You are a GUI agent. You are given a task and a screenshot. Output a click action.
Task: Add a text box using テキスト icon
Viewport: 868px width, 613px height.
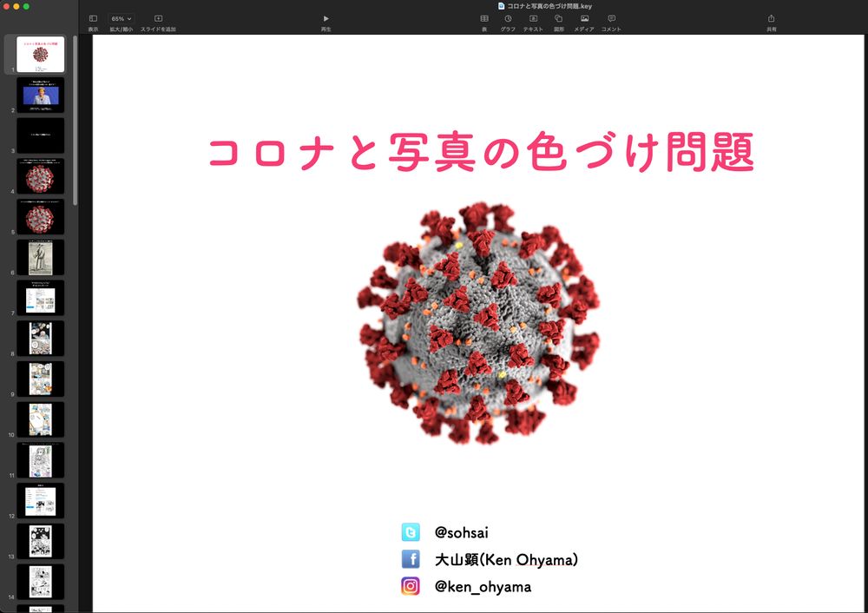pos(533,19)
